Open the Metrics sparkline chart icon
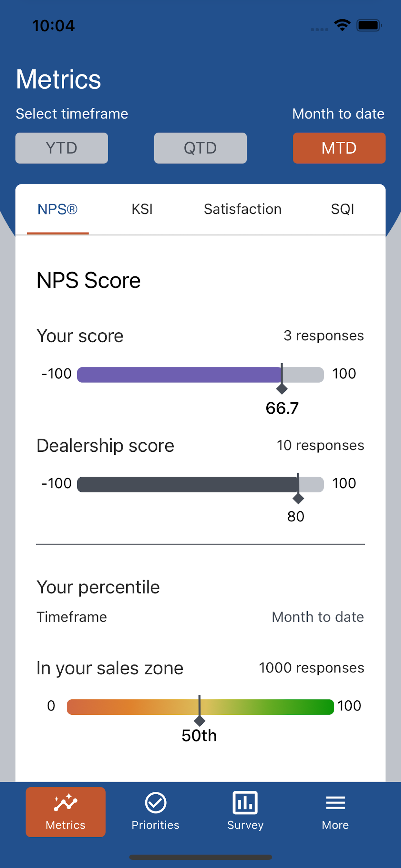The image size is (401, 868). 65,802
